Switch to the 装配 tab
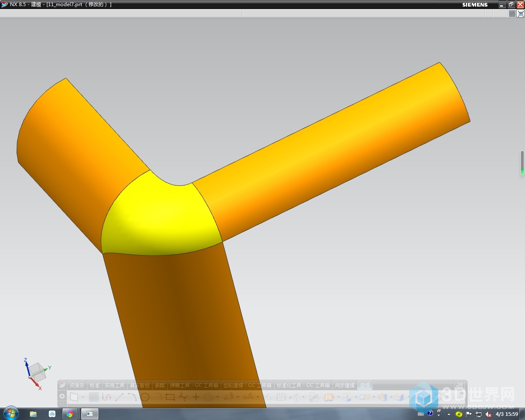Viewport: 525px width, 420px height. [160, 385]
